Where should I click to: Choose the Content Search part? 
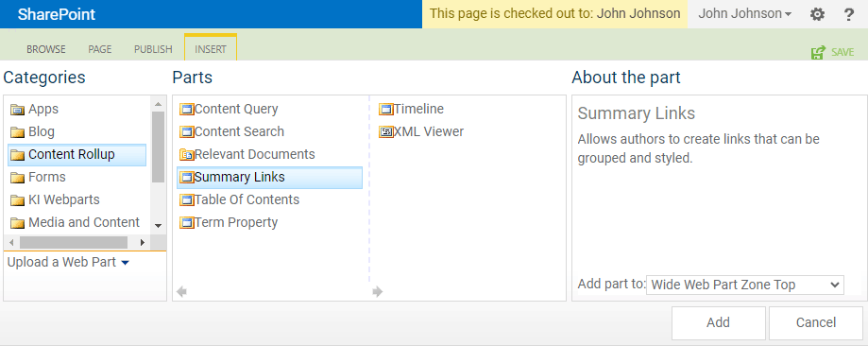point(239,132)
